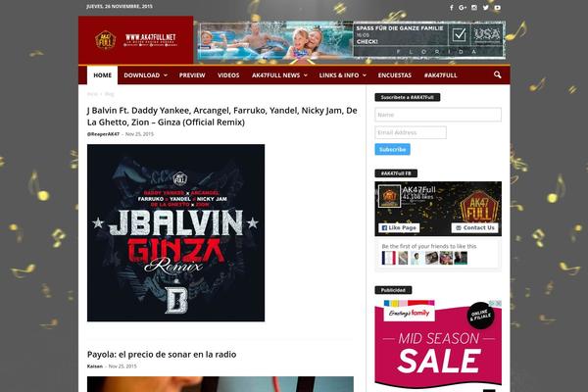Click the header date JUEVES, 26 NOVIEMBRE, 2015
The height and width of the screenshot is (392, 588).
tap(120, 7)
